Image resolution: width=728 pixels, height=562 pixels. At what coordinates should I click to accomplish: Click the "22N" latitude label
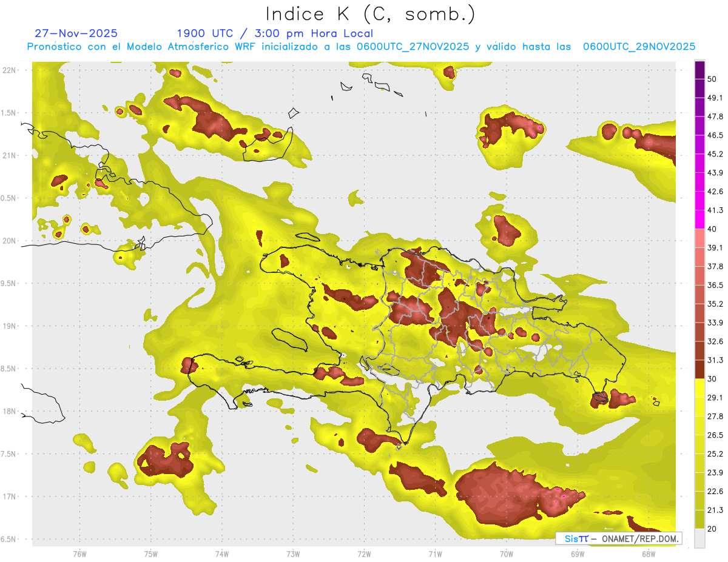[x=9, y=70]
